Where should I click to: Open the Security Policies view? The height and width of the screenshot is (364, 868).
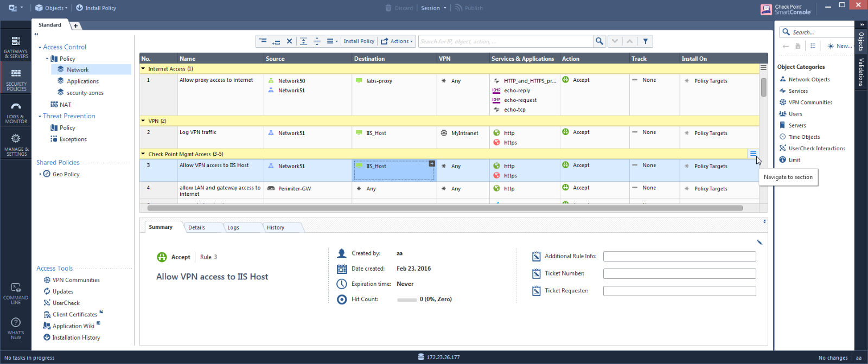tap(16, 79)
